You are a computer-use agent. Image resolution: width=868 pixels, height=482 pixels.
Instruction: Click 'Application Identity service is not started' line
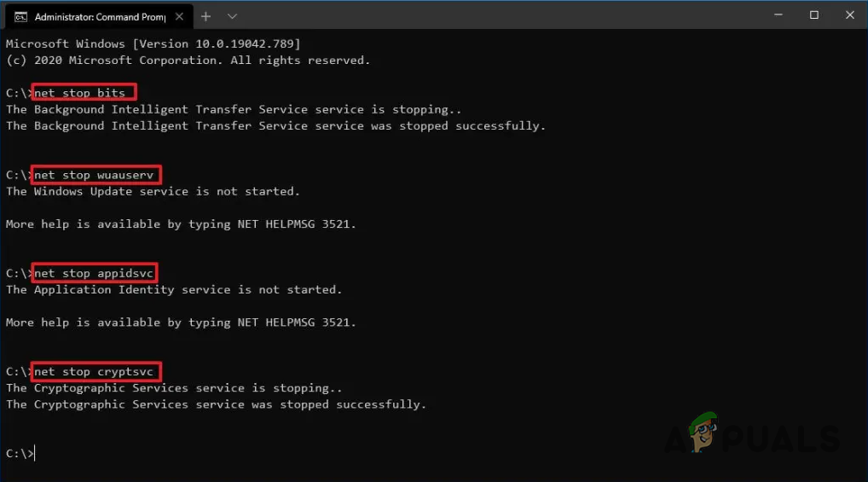pos(174,290)
